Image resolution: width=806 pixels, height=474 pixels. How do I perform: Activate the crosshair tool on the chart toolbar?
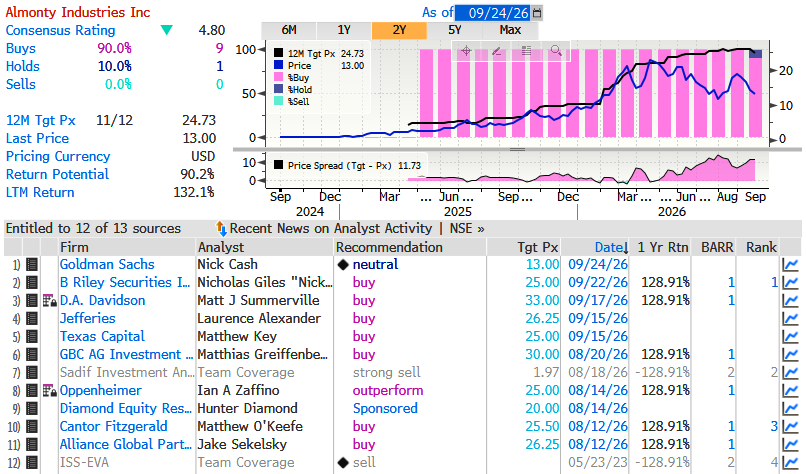coord(466,50)
